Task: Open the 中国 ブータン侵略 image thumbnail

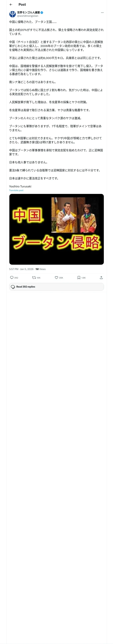Action: [x=56, y=229]
